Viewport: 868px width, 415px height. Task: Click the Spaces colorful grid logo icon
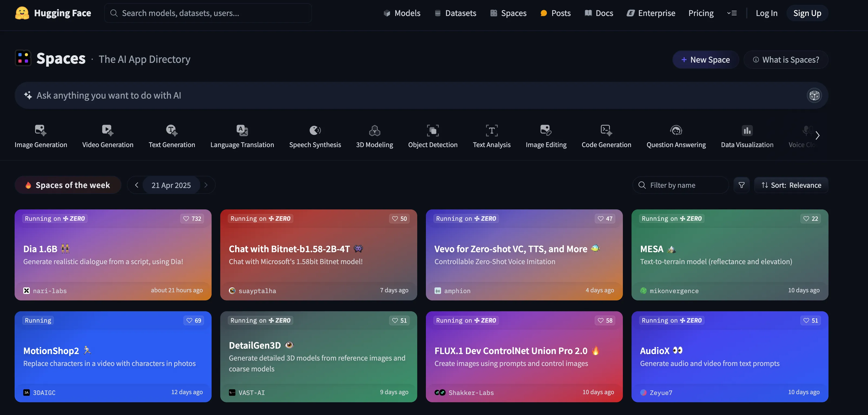(x=23, y=58)
